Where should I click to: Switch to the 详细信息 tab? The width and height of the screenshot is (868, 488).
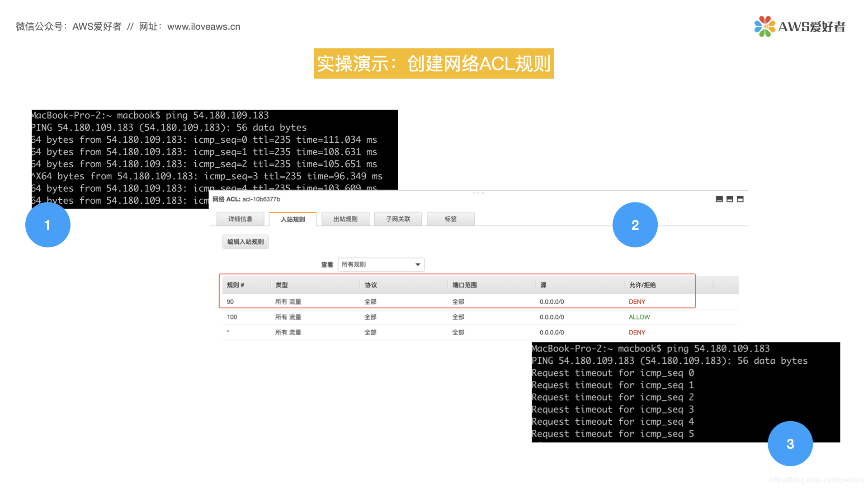tap(240, 219)
